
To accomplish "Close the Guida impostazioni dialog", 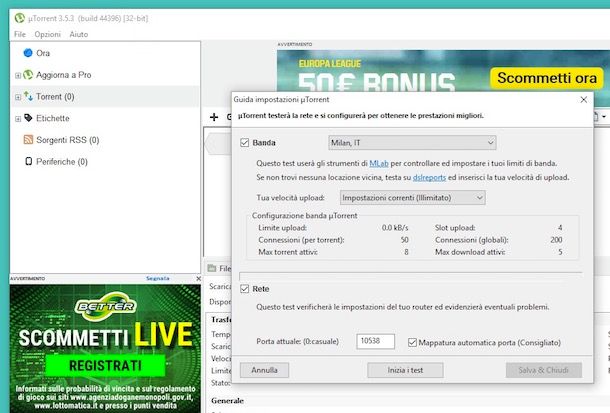I will (x=584, y=100).
